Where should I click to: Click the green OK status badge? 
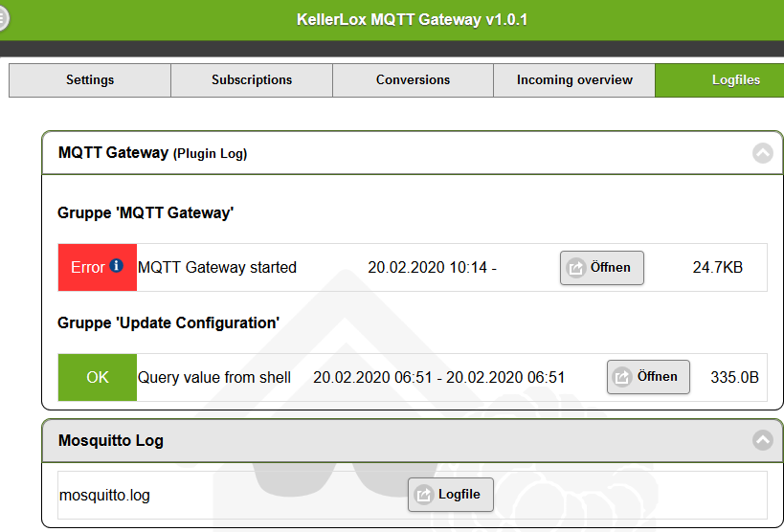click(x=98, y=378)
